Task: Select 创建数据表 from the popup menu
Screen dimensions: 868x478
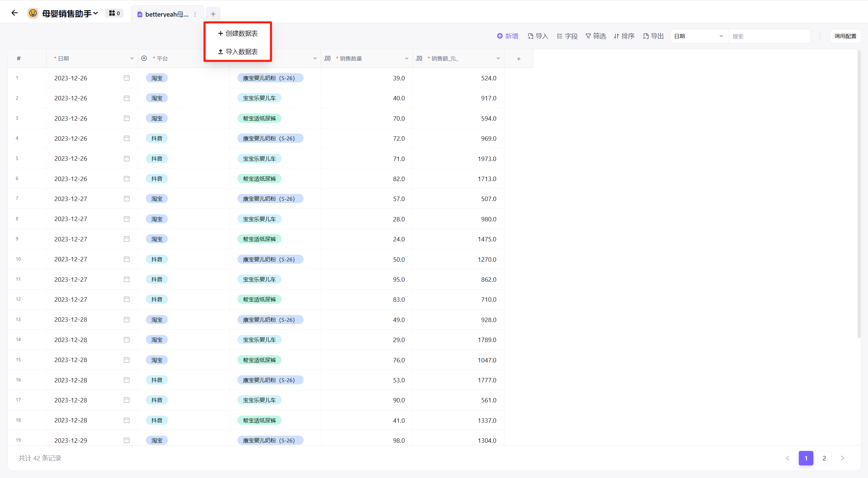Action: coord(238,33)
